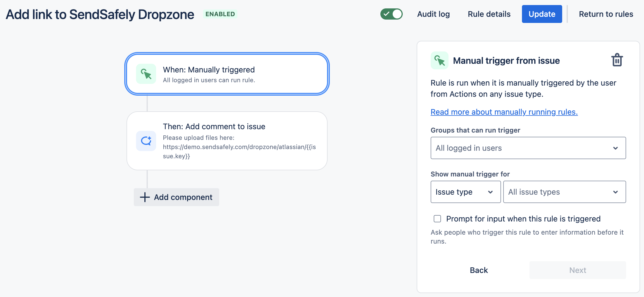Select the Then: Add comment to issue step
This screenshot has height=297, width=644.
click(x=227, y=141)
